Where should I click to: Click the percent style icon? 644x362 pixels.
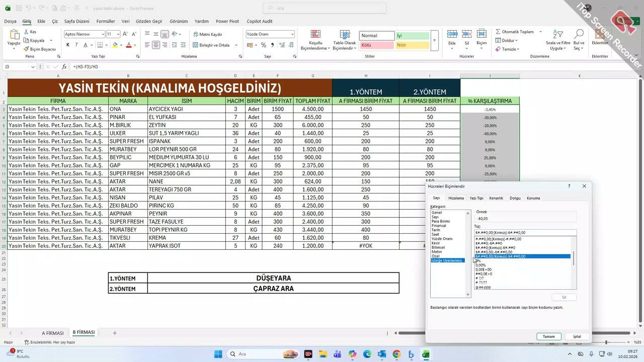point(263,45)
